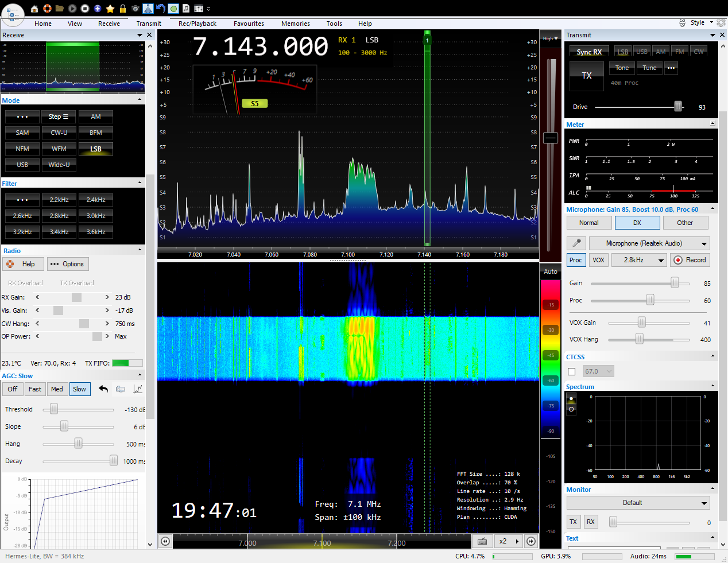
Task: Enable the CTCSS checkbox
Action: tap(572, 371)
